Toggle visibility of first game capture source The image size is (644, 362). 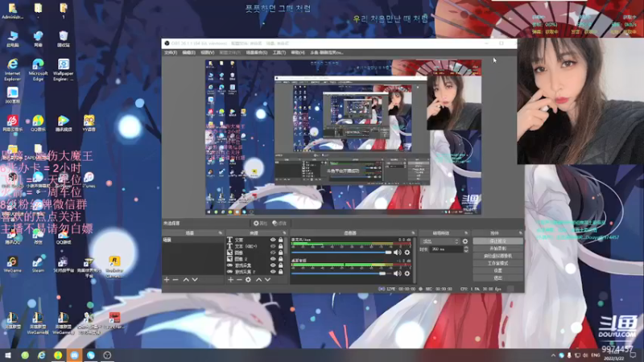(x=273, y=265)
